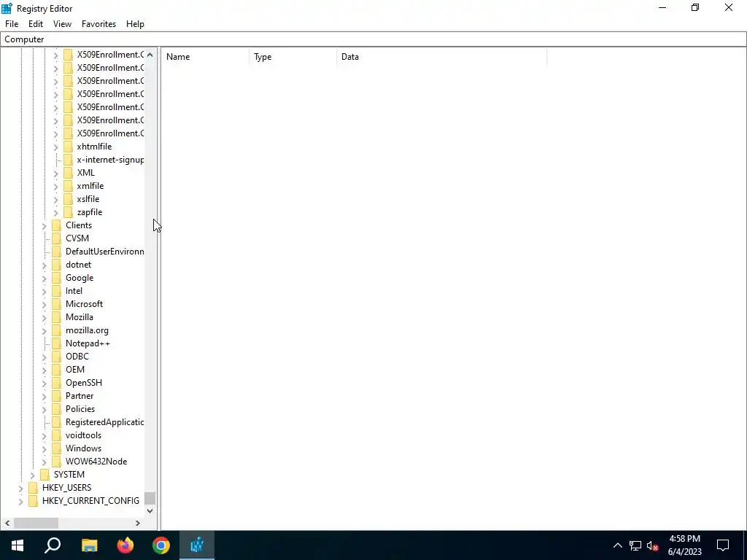
Task: Select the CVSM key folder icon
Action: click(x=57, y=238)
